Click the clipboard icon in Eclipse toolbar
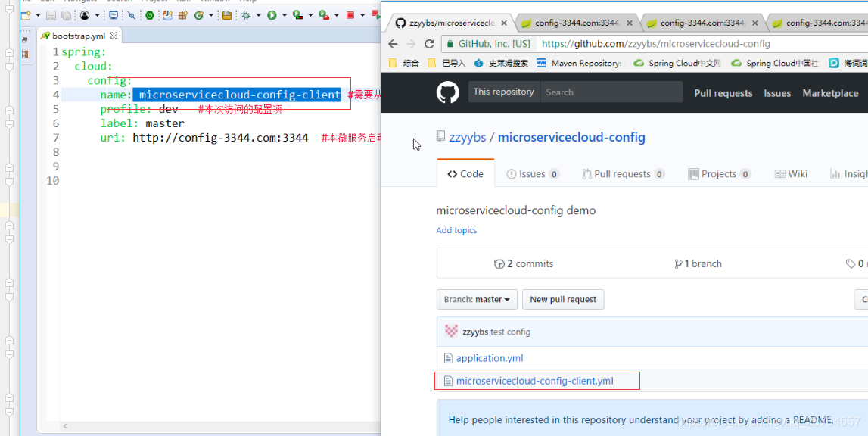The image size is (868, 436). click(227, 15)
